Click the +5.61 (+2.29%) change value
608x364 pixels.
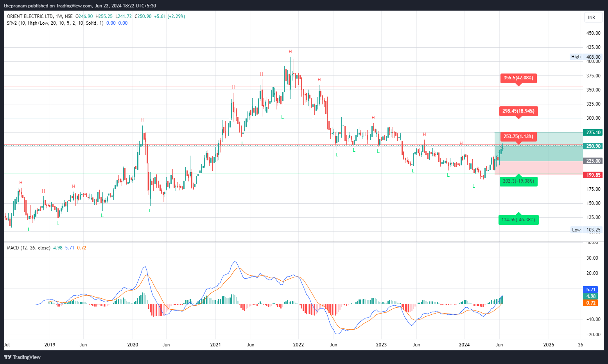[169, 16]
